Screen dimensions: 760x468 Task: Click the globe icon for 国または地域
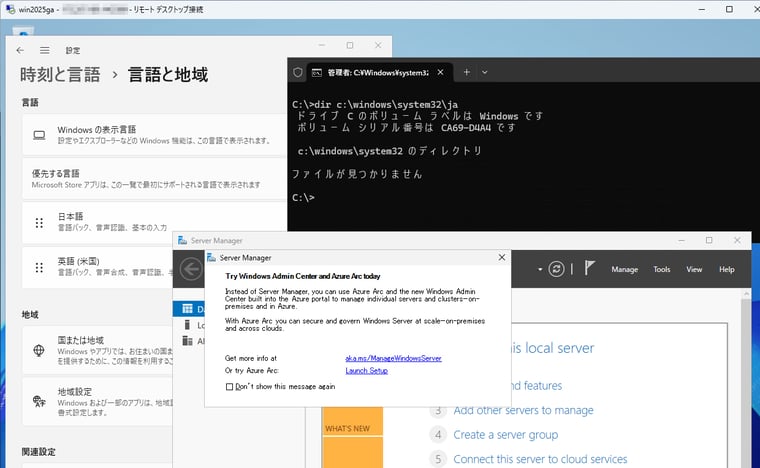point(39,350)
